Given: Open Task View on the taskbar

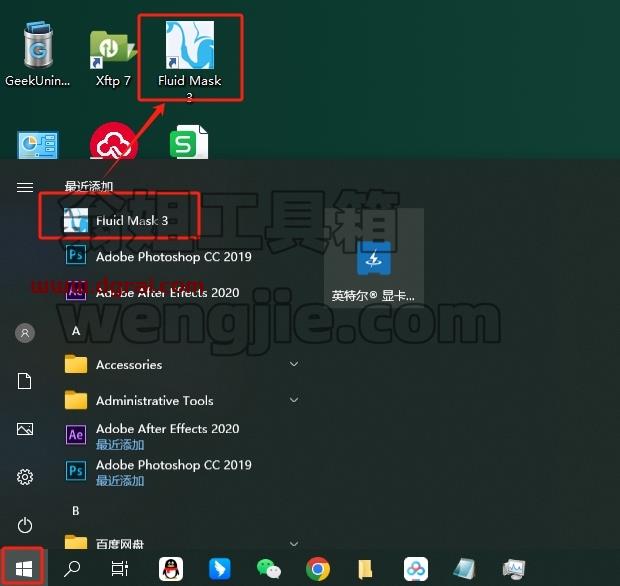Looking at the screenshot, I should (119, 569).
